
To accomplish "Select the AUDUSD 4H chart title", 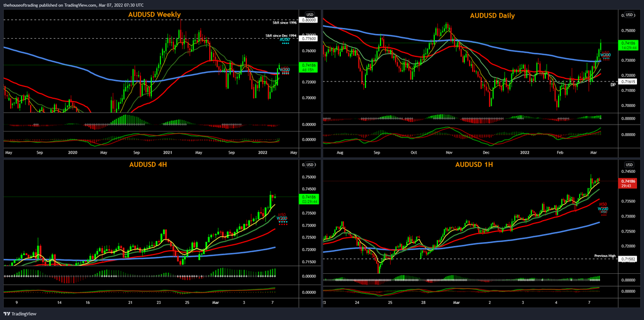I will click(149, 164).
